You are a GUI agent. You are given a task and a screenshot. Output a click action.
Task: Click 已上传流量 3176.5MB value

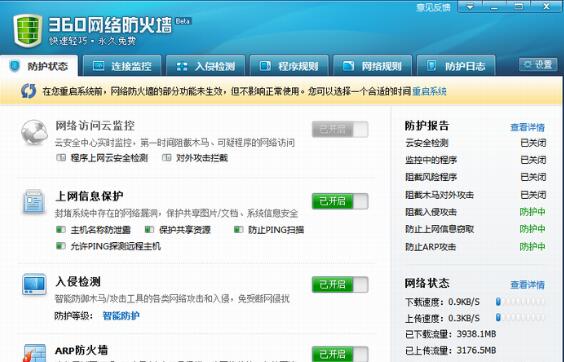(x=477, y=350)
